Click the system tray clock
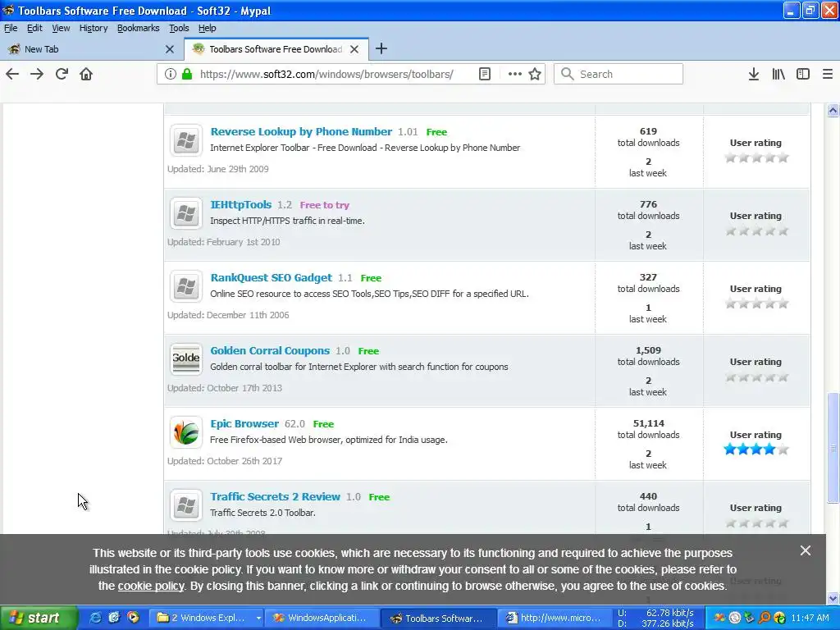Viewport: 840px width, 630px height. click(810, 618)
